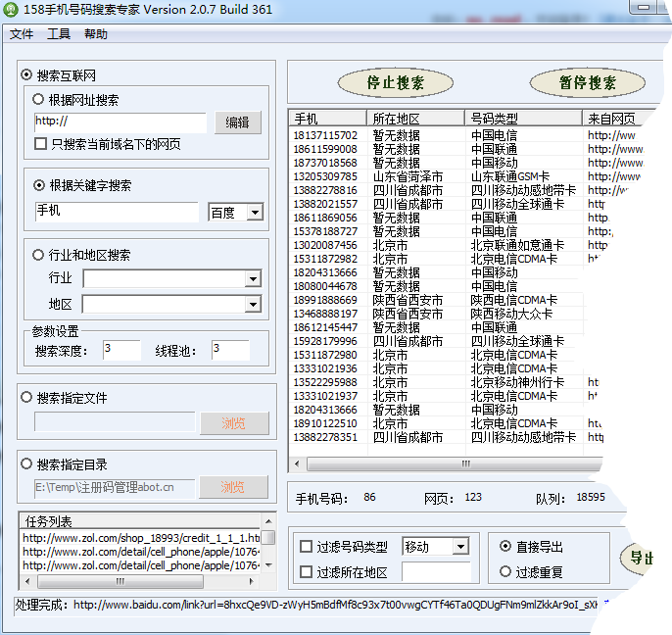Click the task list right scroll arrow
Screen dimensions: 672x635
click(252, 582)
